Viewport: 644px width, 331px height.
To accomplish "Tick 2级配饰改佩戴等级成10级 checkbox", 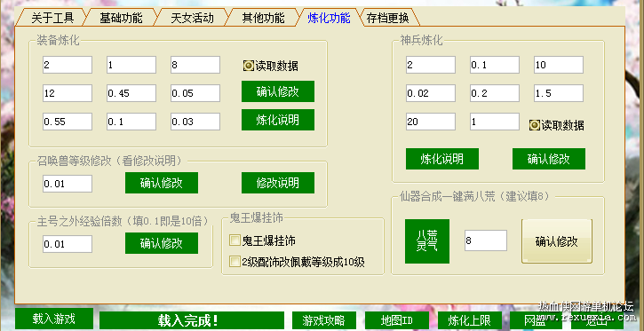I will [297, 262].
